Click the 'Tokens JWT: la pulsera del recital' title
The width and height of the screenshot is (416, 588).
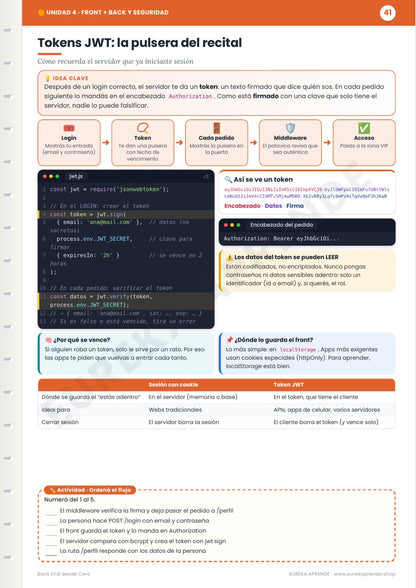[x=140, y=43]
